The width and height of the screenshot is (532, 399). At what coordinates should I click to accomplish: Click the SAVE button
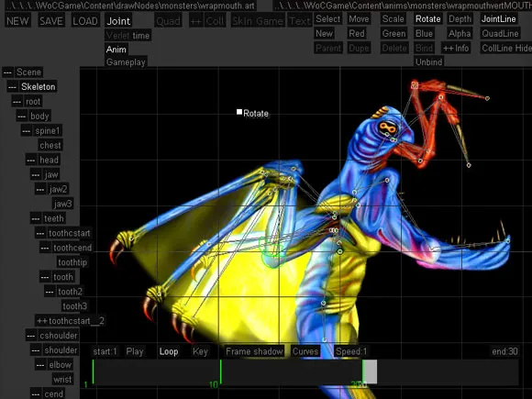(x=51, y=21)
